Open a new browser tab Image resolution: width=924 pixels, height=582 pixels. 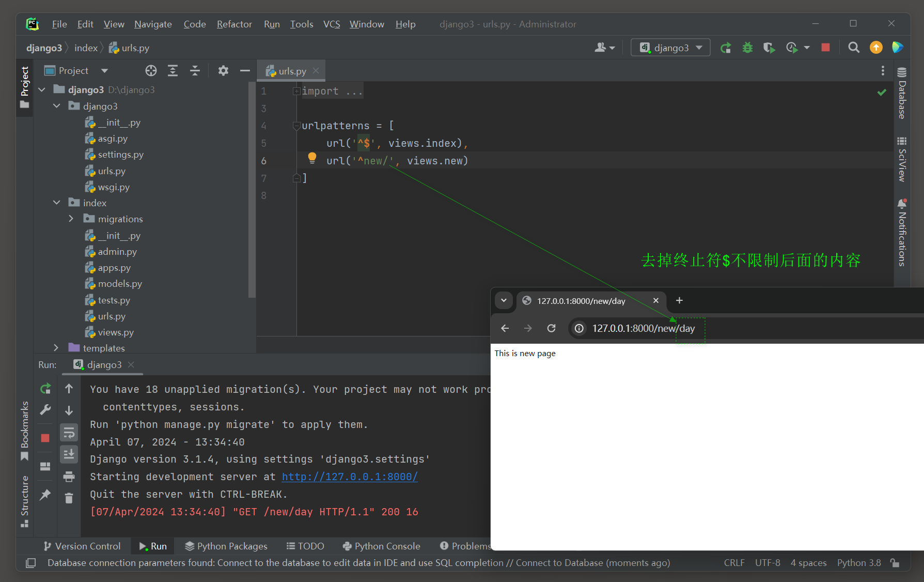click(679, 300)
